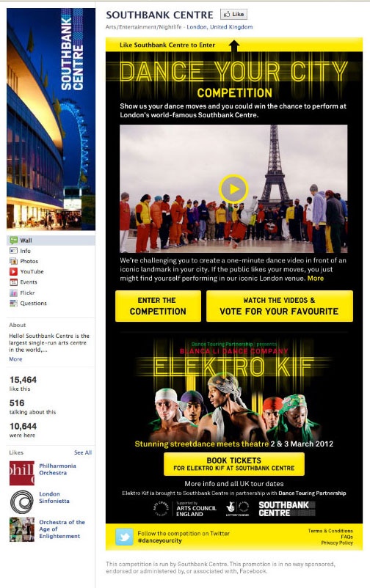Open Terms & Conditions link

pyautogui.click(x=330, y=531)
